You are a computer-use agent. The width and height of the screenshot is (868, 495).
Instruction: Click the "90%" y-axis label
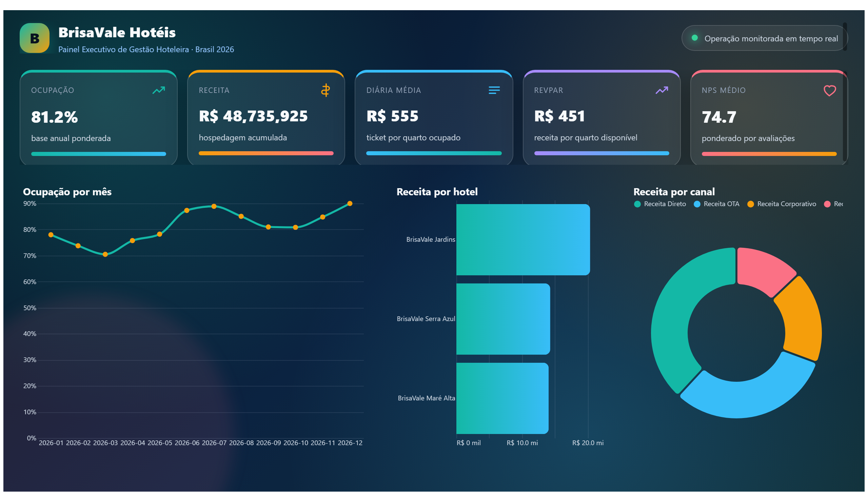[x=29, y=204]
